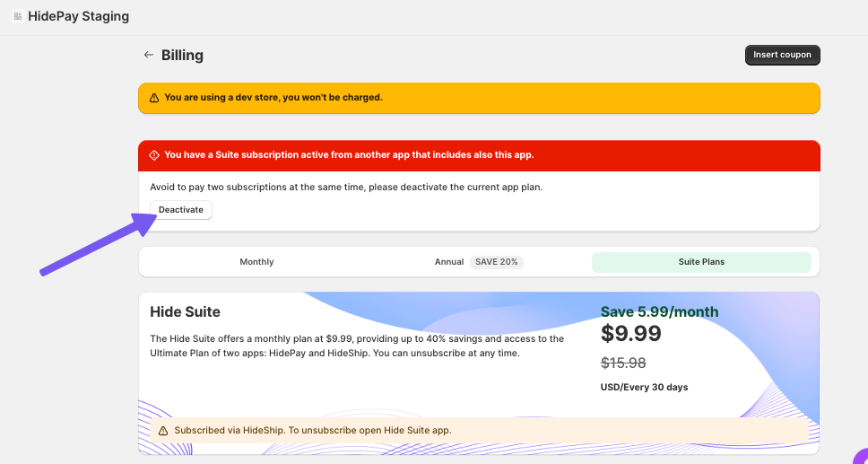Switch to the Annual plans tab
The image size is (868, 464).
479,262
